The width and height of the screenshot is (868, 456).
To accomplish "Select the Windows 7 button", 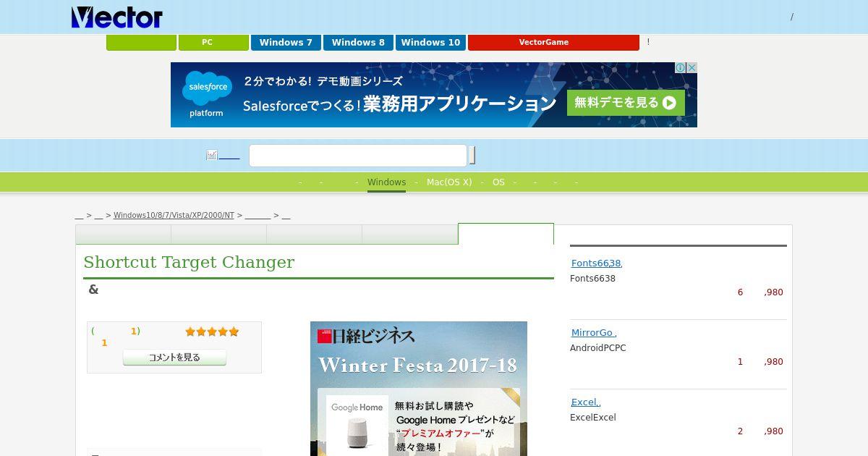I will (x=286, y=42).
